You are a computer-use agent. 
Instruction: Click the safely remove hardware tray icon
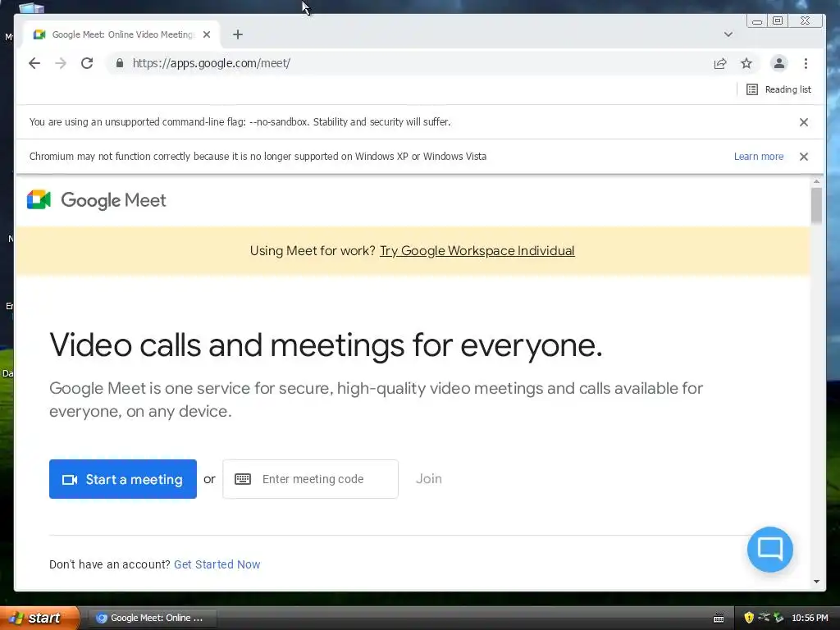[778, 618]
